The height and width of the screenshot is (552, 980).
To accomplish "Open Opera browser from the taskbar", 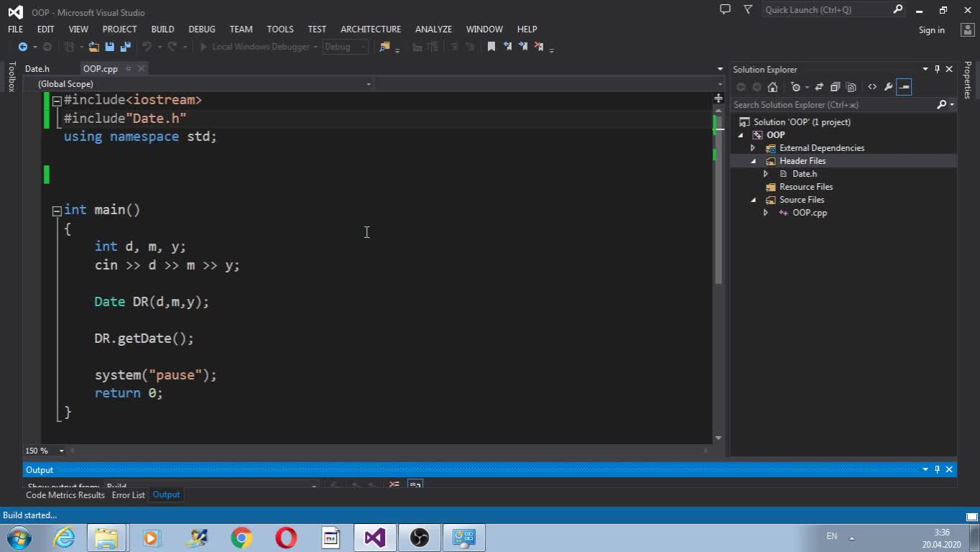I will click(286, 538).
